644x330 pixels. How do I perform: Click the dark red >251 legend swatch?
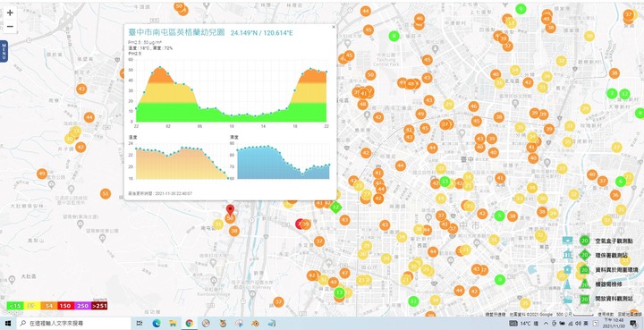pos(99,306)
